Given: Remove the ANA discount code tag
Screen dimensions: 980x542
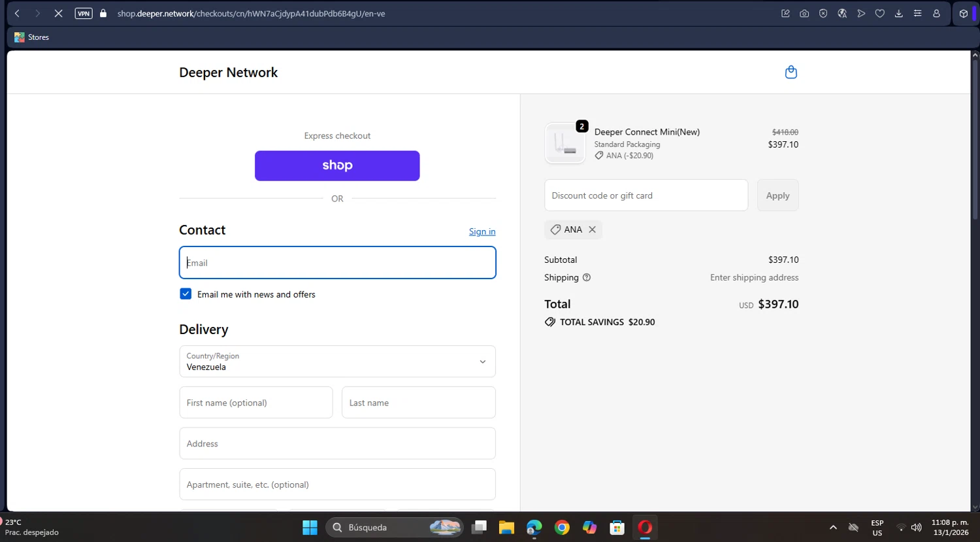Looking at the screenshot, I should click(592, 229).
